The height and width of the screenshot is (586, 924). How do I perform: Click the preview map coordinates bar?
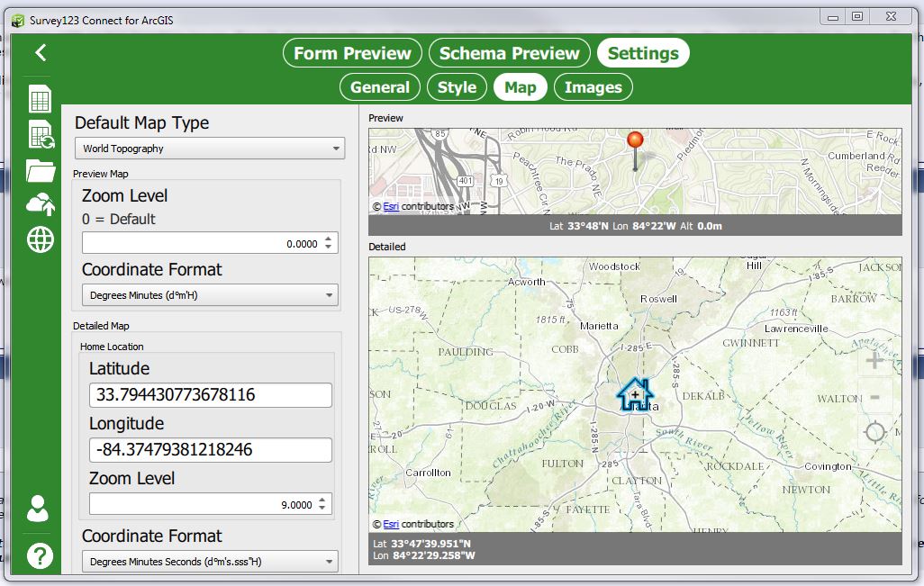pyautogui.click(x=635, y=226)
